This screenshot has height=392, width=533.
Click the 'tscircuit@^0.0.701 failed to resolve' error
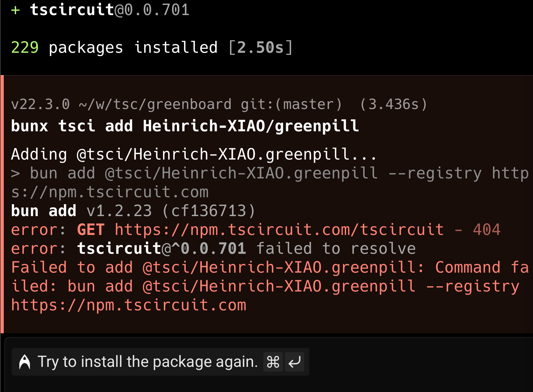246,248
